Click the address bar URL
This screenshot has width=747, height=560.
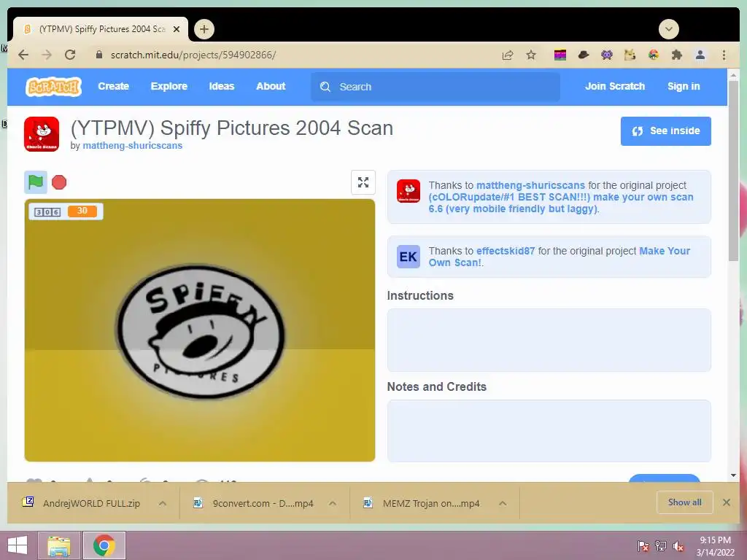coord(193,55)
